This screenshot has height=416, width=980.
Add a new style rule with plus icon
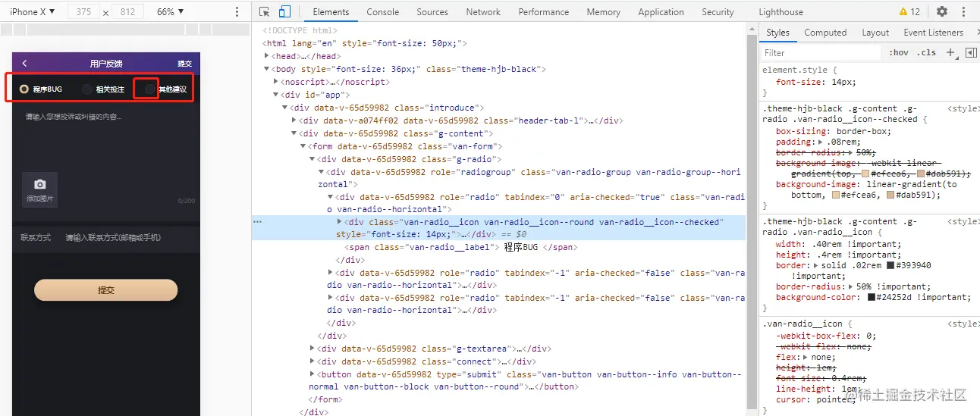pos(950,52)
